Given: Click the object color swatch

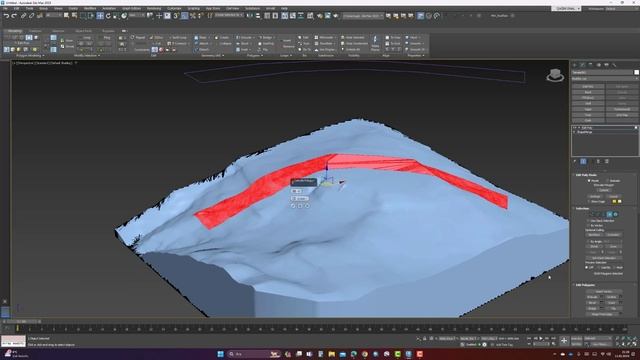Looking at the screenshot, I should click(636, 72).
